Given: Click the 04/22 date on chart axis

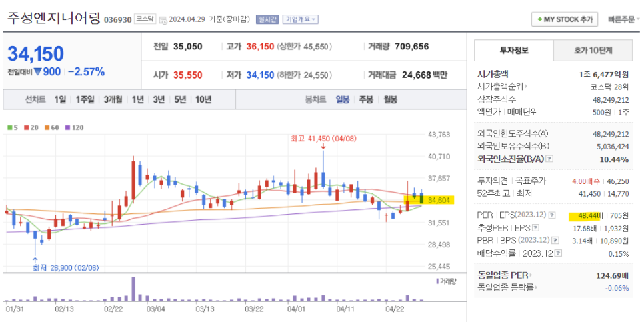Looking at the screenshot, I should click(x=397, y=308).
